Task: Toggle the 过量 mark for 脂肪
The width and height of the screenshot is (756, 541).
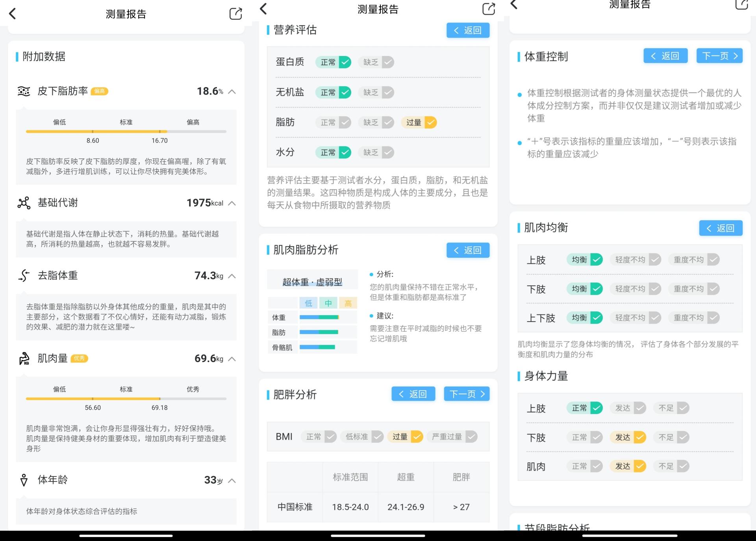Action: [x=419, y=123]
